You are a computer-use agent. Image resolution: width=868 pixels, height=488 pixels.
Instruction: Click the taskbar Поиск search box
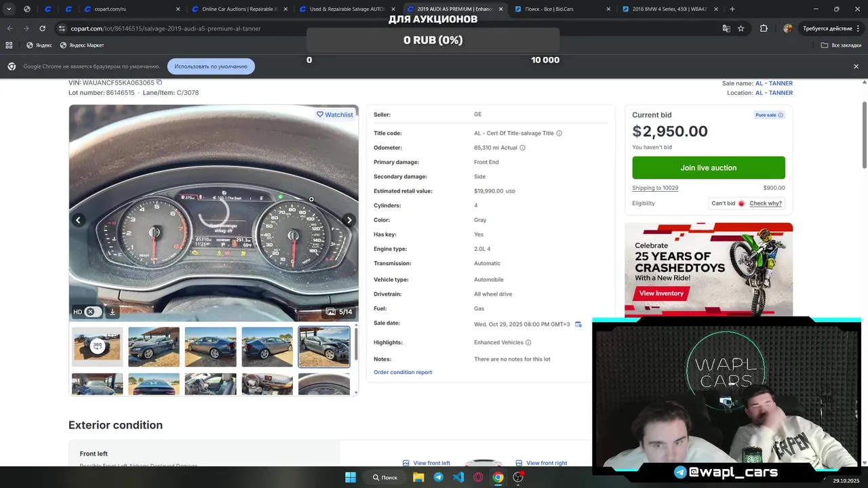(384, 477)
